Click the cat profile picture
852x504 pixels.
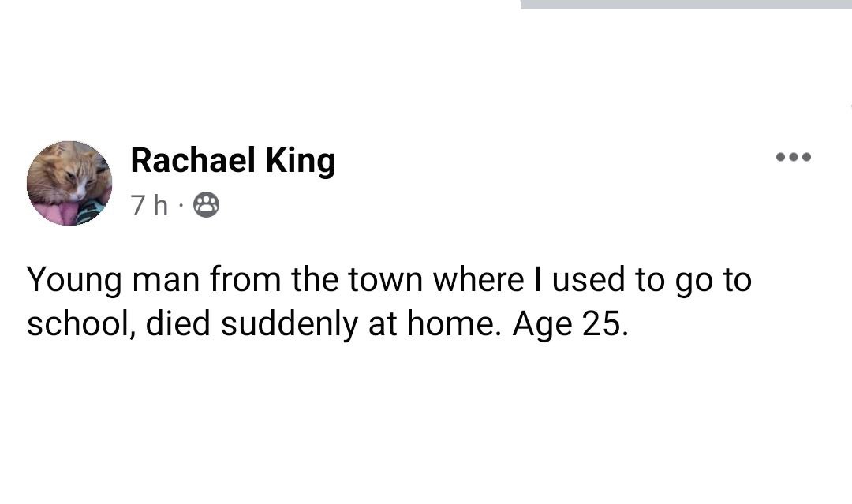(x=69, y=184)
